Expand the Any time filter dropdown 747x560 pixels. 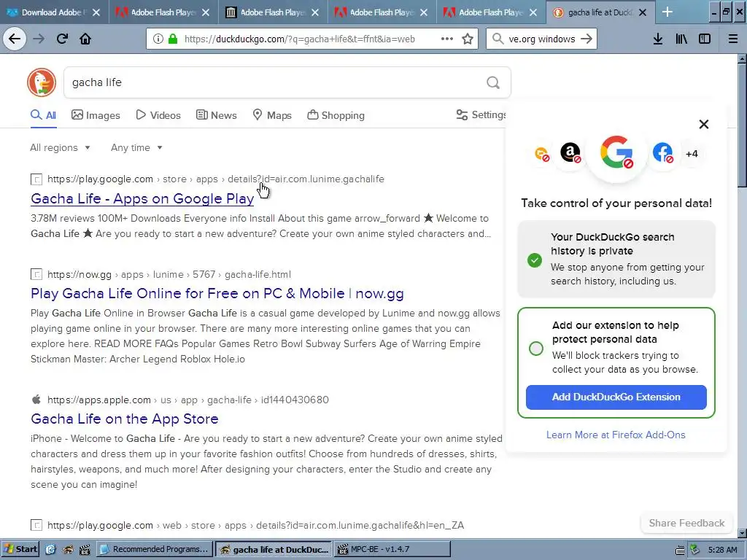pos(136,147)
